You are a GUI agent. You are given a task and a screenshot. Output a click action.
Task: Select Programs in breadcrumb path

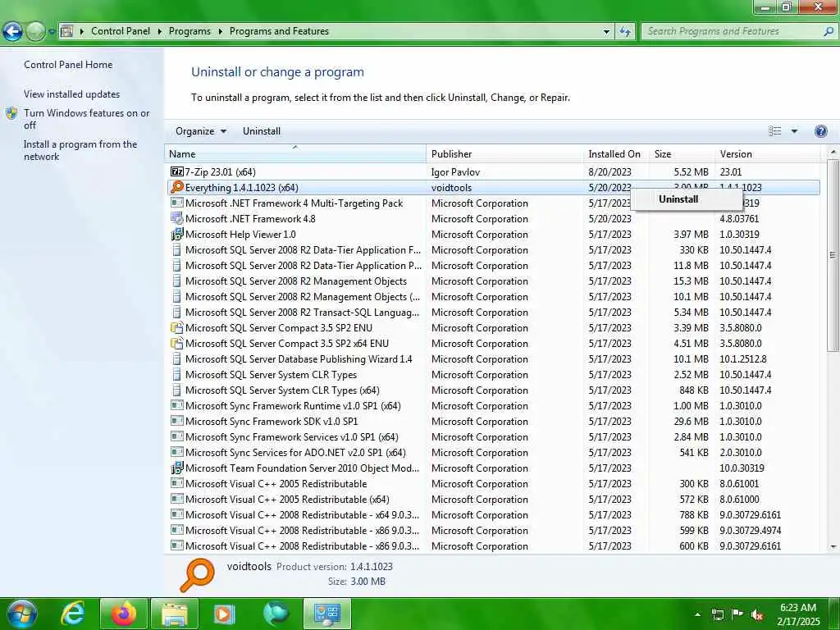coord(189,31)
